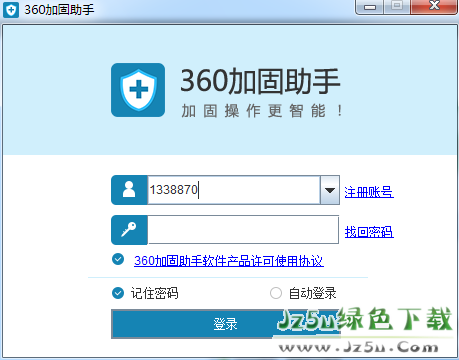
Task: Enable the 自动登录 option
Action: (276, 293)
